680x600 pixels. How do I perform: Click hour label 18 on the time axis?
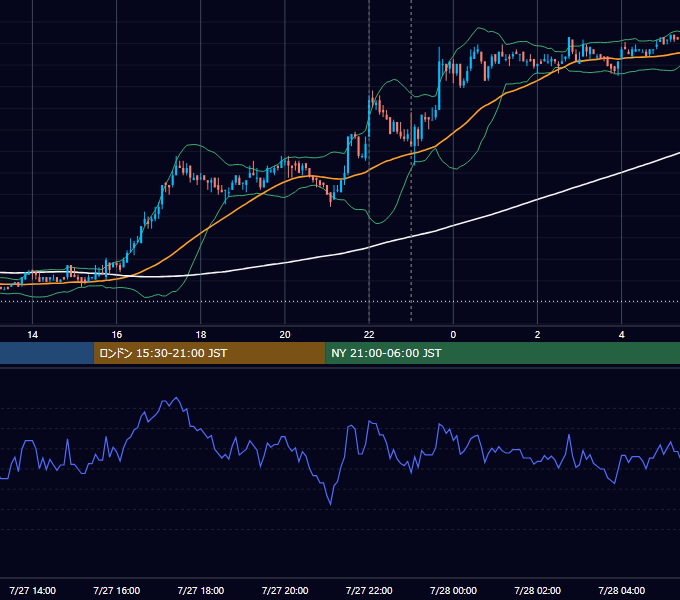201,335
